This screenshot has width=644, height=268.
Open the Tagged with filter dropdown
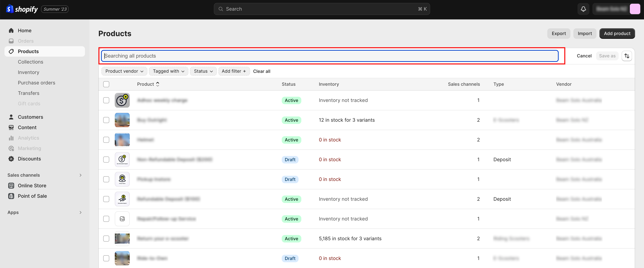pos(168,71)
